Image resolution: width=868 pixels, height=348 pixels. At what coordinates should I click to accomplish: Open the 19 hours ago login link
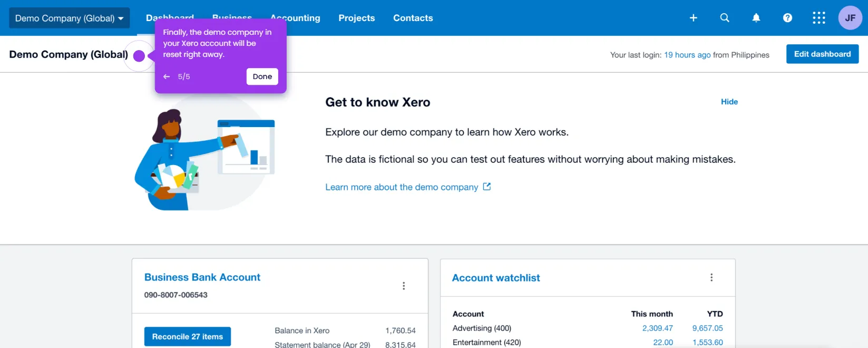pyautogui.click(x=687, y=55)
